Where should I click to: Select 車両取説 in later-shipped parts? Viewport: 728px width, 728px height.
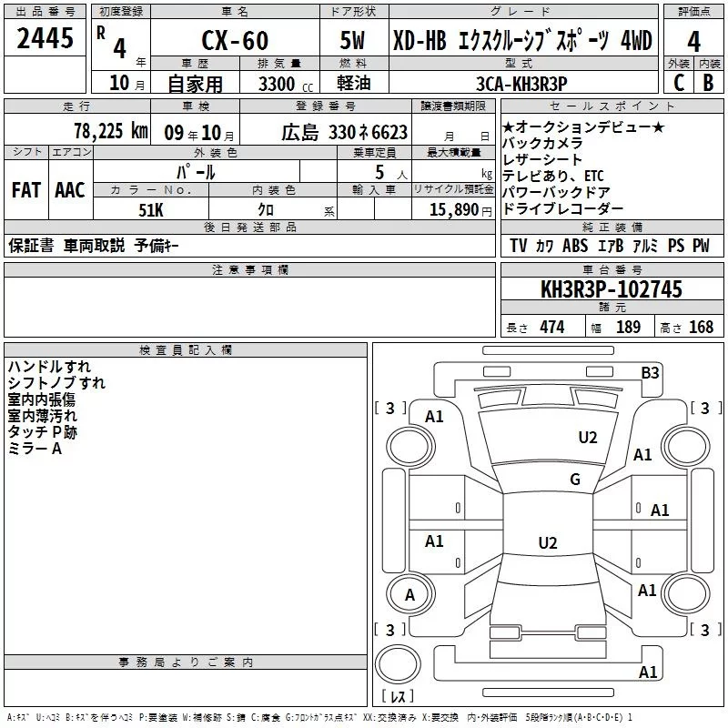(x=95, y=245)
